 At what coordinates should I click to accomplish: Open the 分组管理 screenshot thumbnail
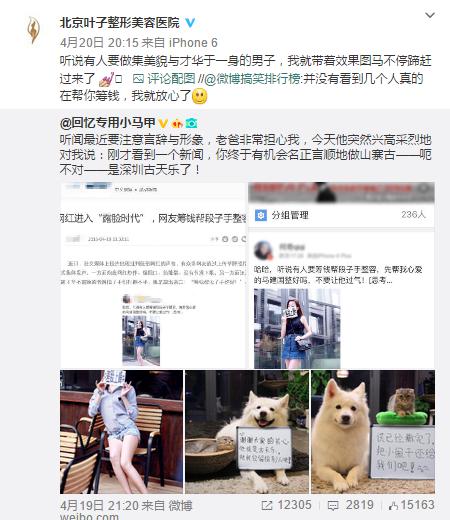click(x=341, y=275)
